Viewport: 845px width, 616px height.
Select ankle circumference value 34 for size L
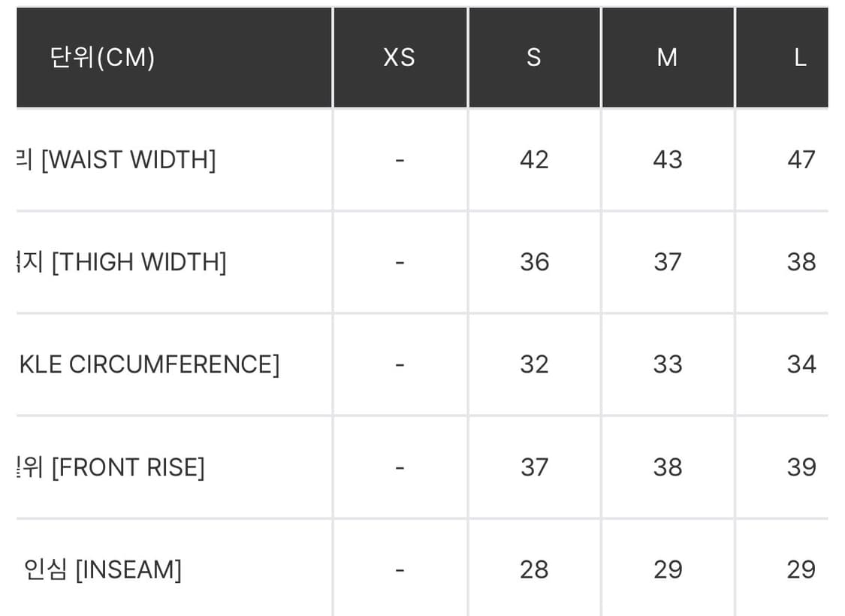tap(801, 364)
